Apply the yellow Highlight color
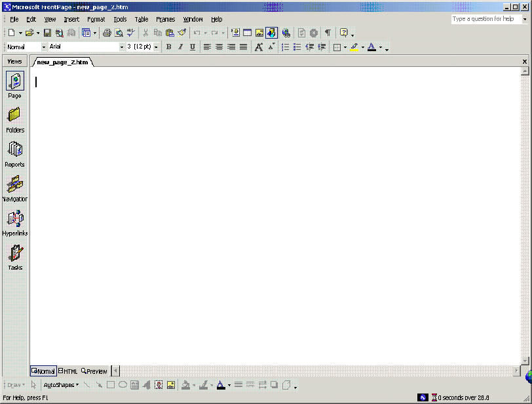Image resolution: width=532 pixels, height=404 pixels. [354, 47]
